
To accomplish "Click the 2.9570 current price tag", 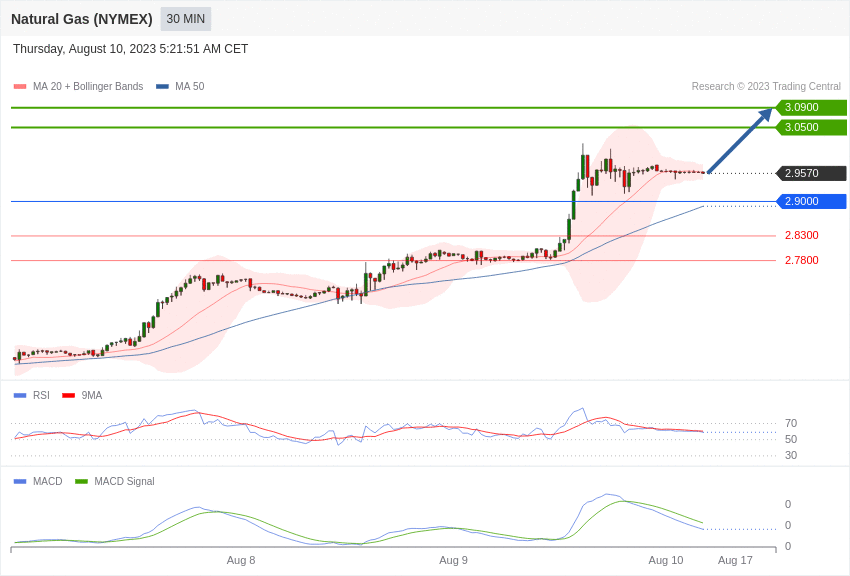I will 811,173.
